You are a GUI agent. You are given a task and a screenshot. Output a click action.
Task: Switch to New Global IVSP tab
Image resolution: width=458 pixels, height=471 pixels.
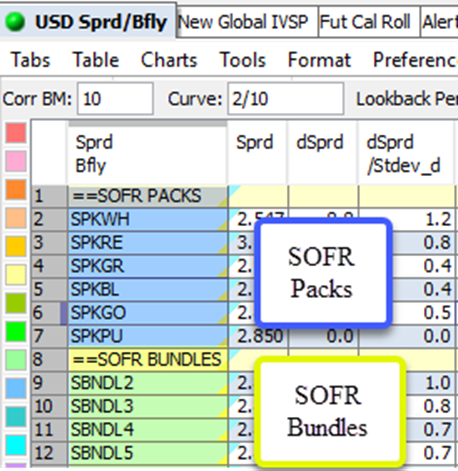pyautogui.click(x=247, y=22)
